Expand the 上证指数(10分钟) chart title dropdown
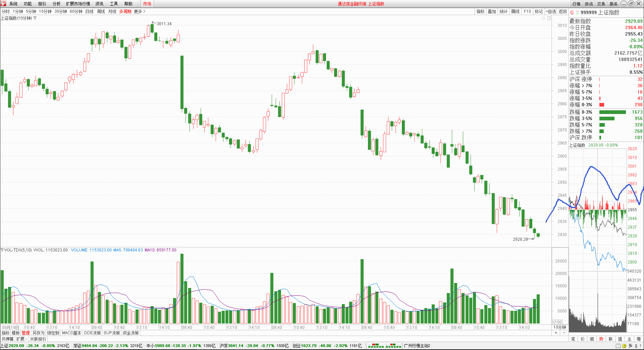The width and height of the screenshot is (644, 350). tap(35, 18)
